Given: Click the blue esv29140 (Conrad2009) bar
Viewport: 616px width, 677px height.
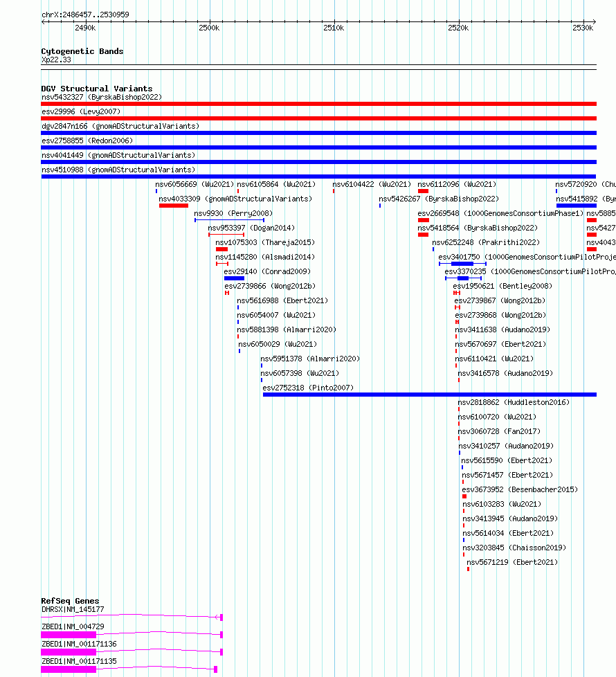Looking at the screenshot, I should 234,278.
